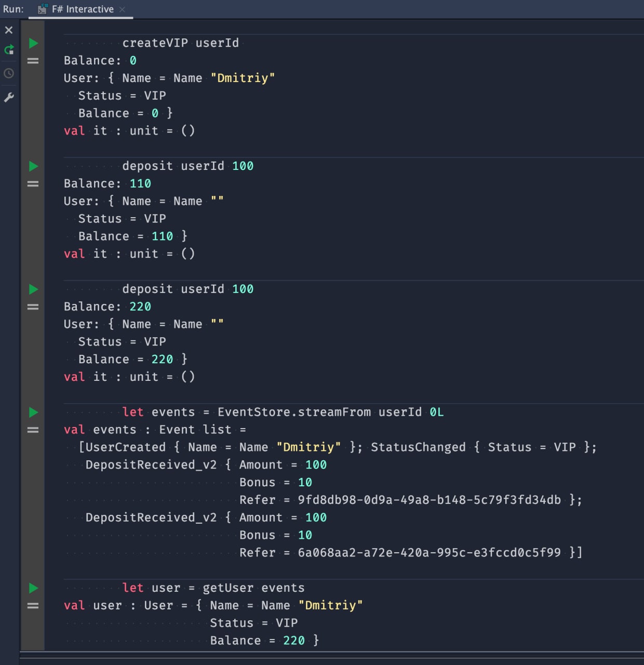644x665 pixels.
Task: Click the second DepositReceived_v2 event entry
Action: [x=334, y=535]
